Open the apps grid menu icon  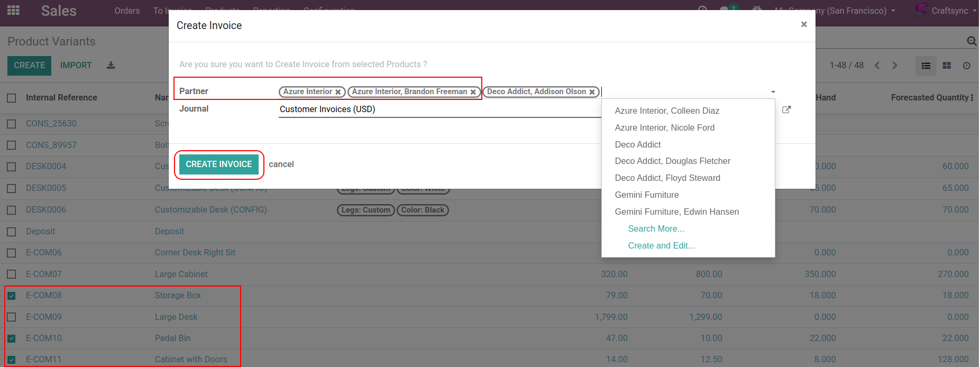click(13, 10)
